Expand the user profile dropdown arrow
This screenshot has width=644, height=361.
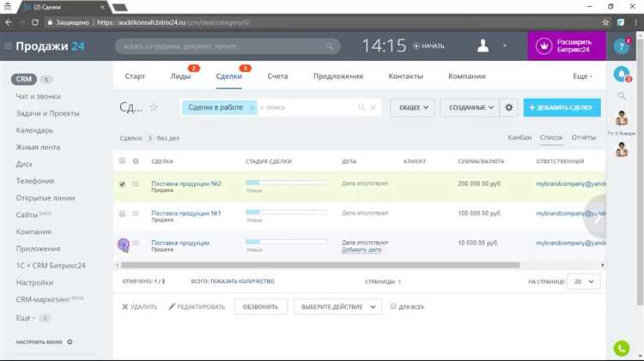(x=505, y=45)
